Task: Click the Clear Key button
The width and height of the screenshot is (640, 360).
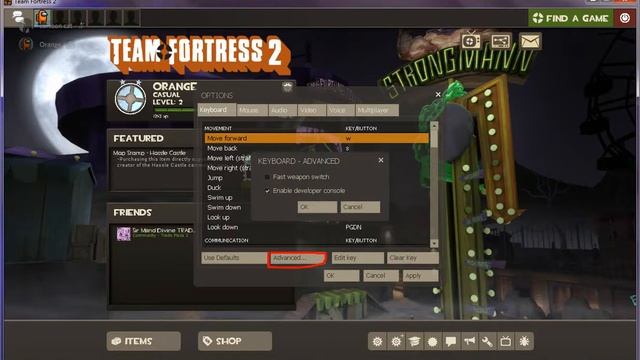Action: [412, 258]
